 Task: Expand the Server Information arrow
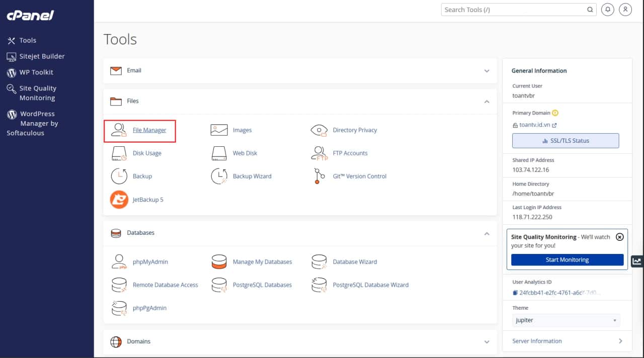[x=620, y=341]
